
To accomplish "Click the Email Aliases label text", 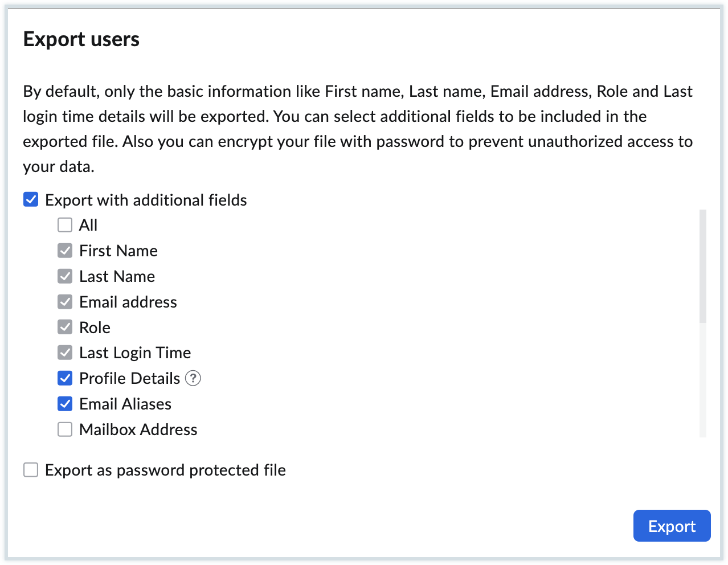I will [x=125, y=404].
